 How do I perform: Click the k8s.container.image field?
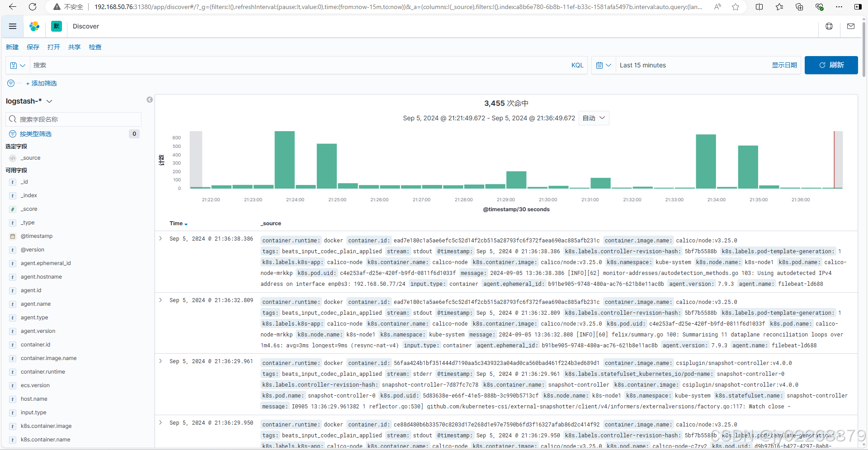46,426
